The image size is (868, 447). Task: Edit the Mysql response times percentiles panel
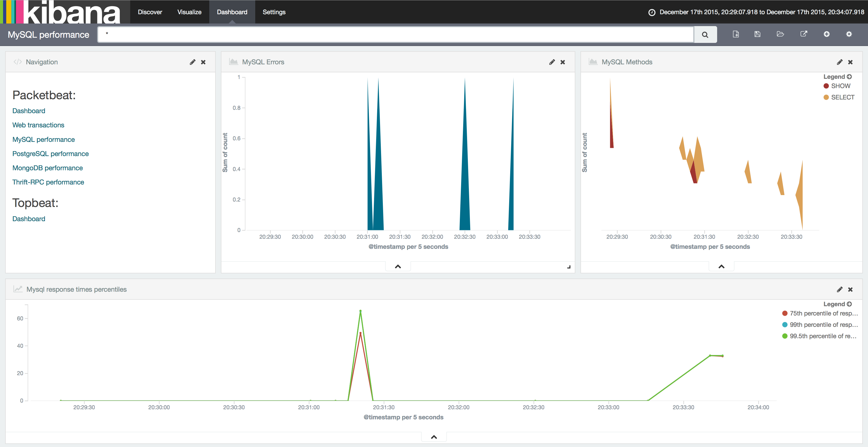(x=839, y=290)
